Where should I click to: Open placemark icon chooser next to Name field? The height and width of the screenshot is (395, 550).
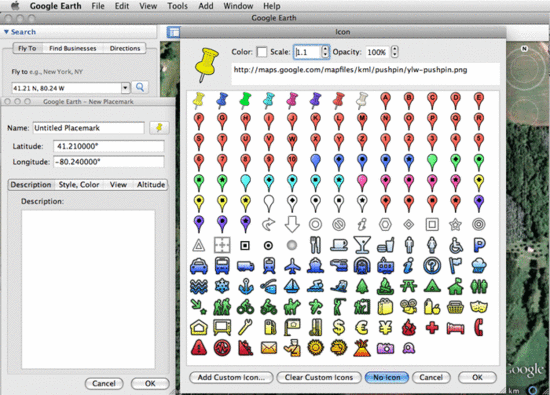coord(159,128)
